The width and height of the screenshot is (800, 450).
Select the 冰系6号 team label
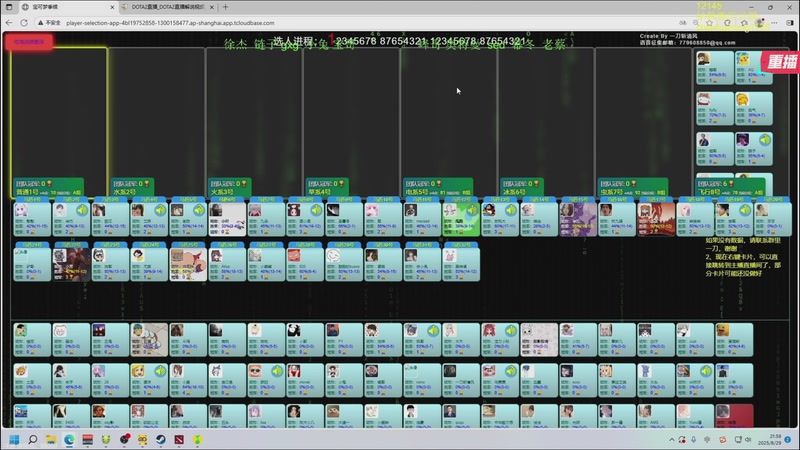tap(522, 187)
